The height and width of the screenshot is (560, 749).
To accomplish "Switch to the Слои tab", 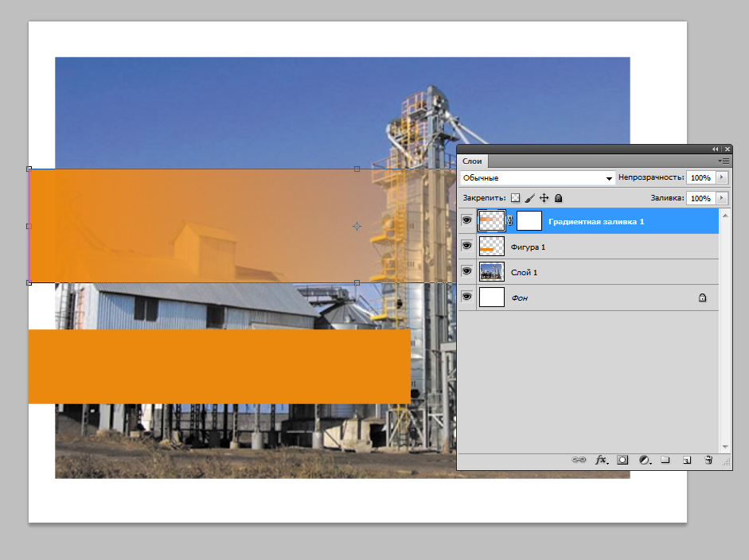I will click(472, 161).
